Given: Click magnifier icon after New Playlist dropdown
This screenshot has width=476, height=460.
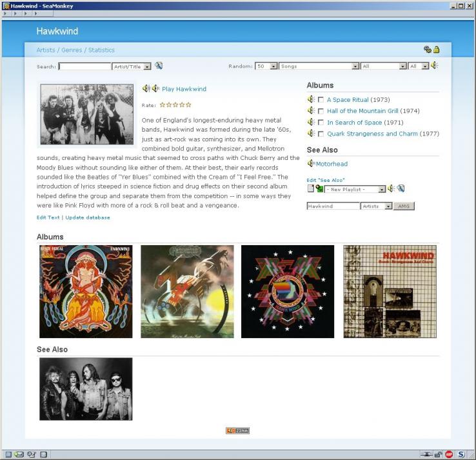Looking at the screenshot, I should [401, 188].
